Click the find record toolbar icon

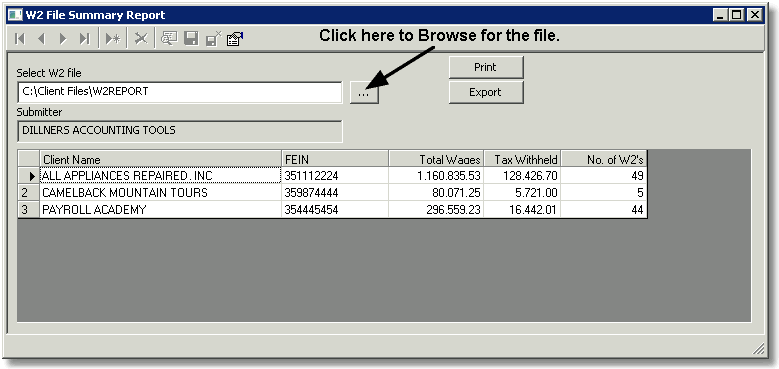point(169,39)
